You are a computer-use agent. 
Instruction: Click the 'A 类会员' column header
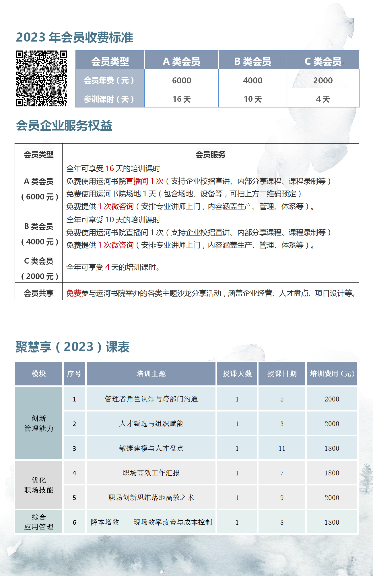point(182,61)
